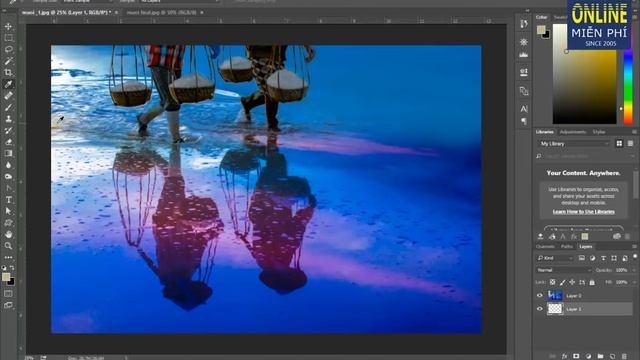Select the Zoom tool
This screenshot has width=640, height=360.
pos(8,246)
